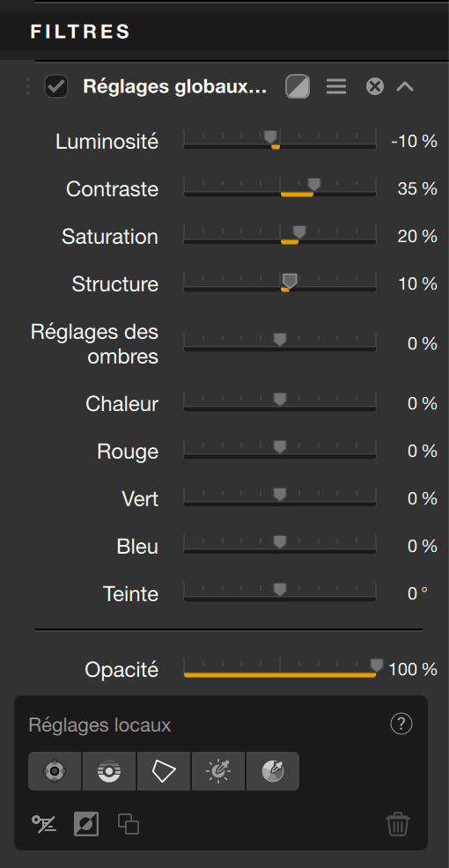Click the Réglages globaux filter title

175,86
